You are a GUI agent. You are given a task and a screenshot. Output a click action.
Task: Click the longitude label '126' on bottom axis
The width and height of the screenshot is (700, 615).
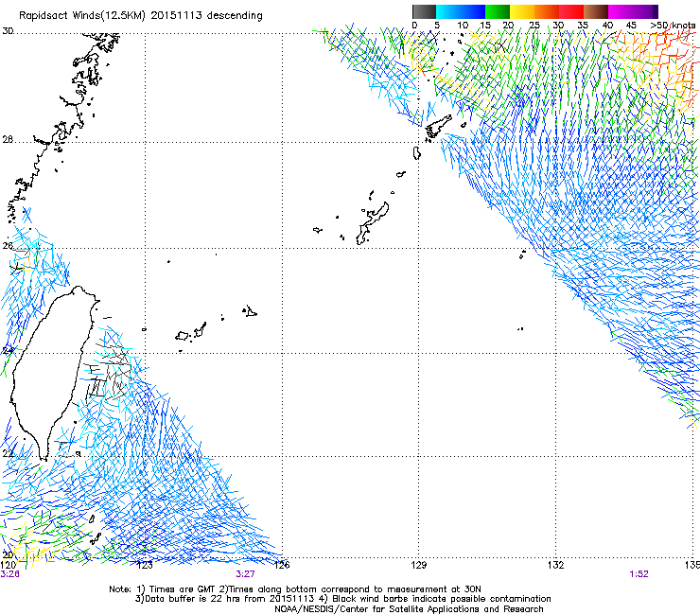click(x=282, y=565)
